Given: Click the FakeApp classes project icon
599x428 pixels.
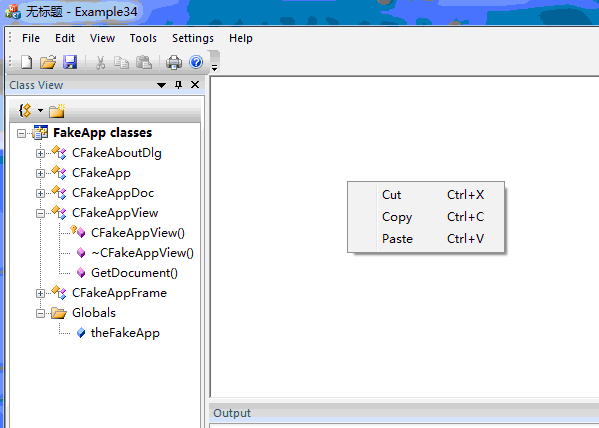Looking at the screenshot, I should pos(40,133).
